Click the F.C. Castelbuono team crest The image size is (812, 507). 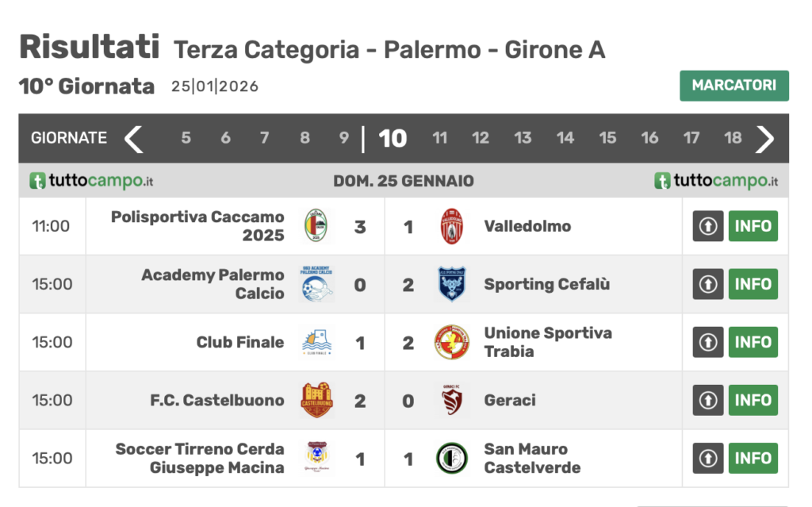[x=317, y=400]
